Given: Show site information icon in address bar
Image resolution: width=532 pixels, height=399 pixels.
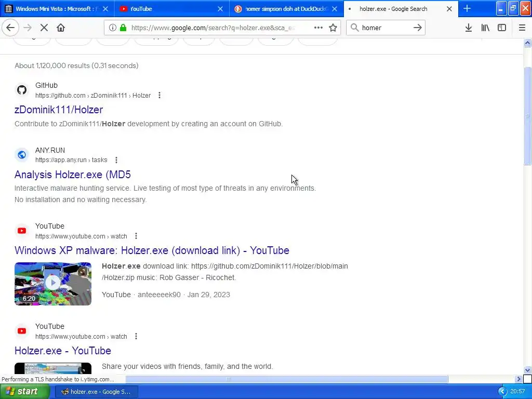Looking at the screenshot, I should coord(113,28).
